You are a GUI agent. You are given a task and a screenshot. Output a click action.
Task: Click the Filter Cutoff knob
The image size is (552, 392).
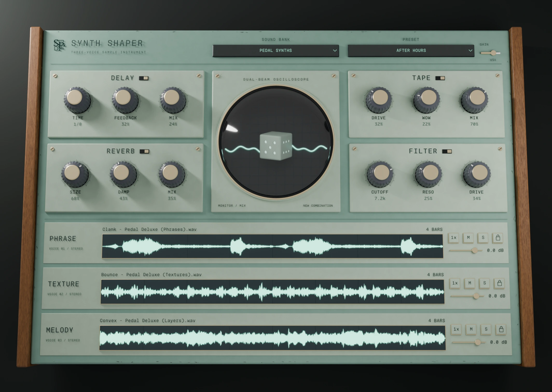(x=380, y=174)
